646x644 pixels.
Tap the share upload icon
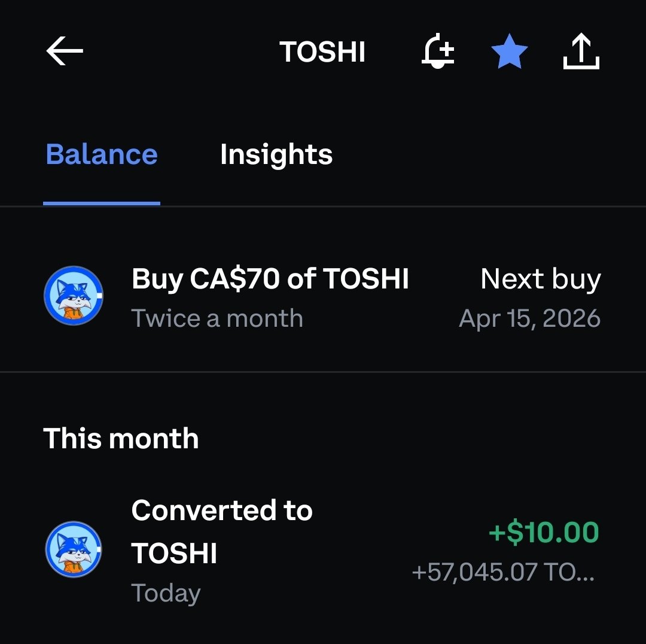click(x=581, y=52)
